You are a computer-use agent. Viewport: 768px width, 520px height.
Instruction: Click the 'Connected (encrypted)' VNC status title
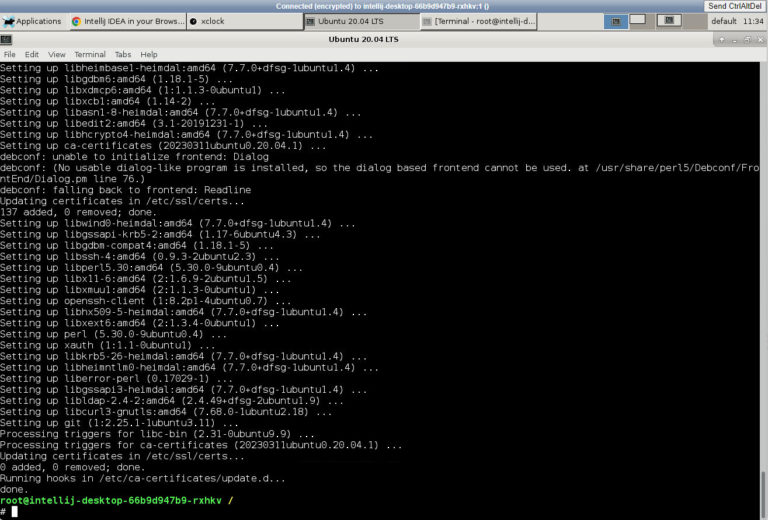point(383,6)
